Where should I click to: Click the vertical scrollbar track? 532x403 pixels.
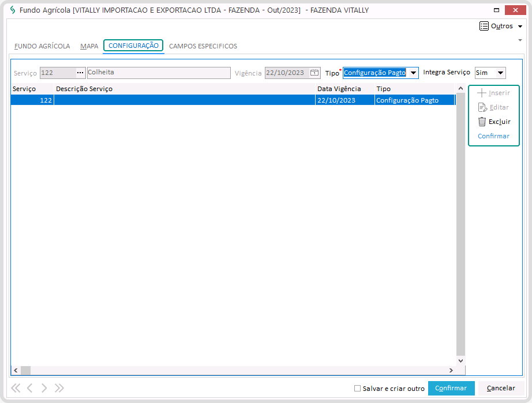(460, 224)
